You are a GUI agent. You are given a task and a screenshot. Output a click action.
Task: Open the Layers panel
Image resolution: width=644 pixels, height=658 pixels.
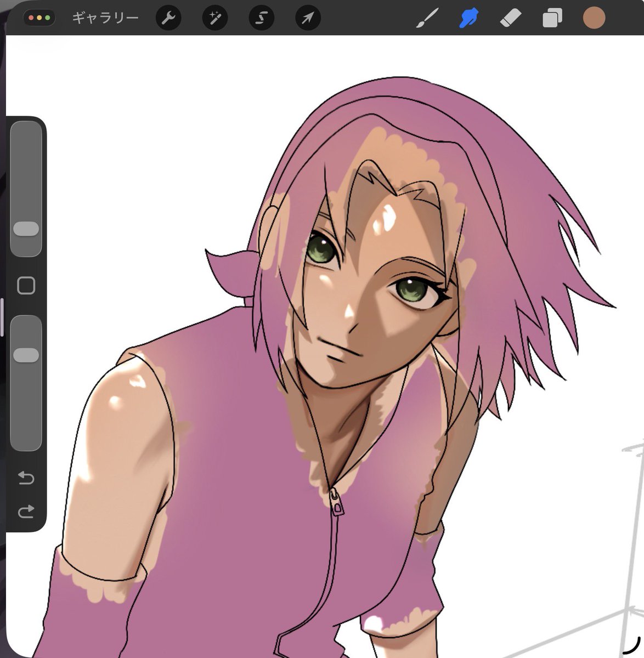pyautogui.click(x=552, y=18)
